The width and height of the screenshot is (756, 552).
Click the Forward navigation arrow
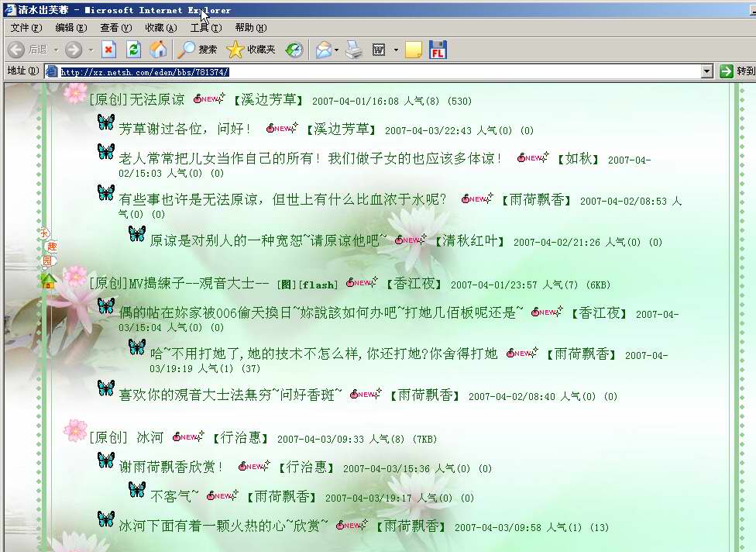click(x=74, y=49)
